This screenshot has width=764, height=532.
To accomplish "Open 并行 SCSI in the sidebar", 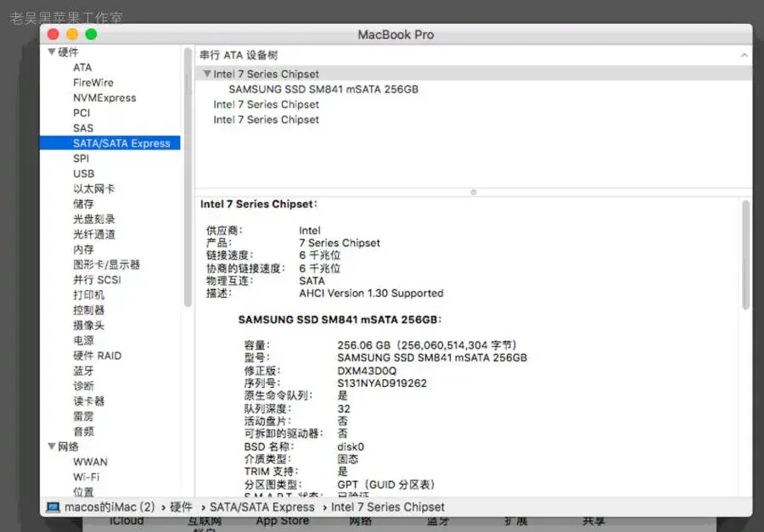I will click(97, 280).
